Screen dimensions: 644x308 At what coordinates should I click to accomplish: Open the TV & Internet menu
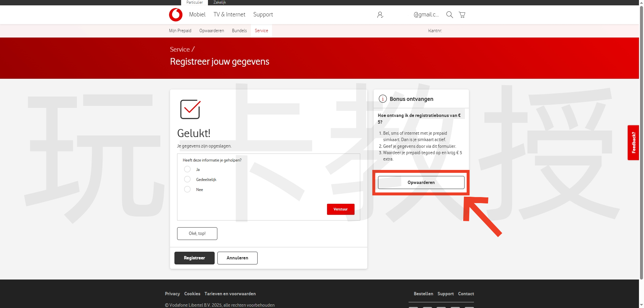(229, 14)
